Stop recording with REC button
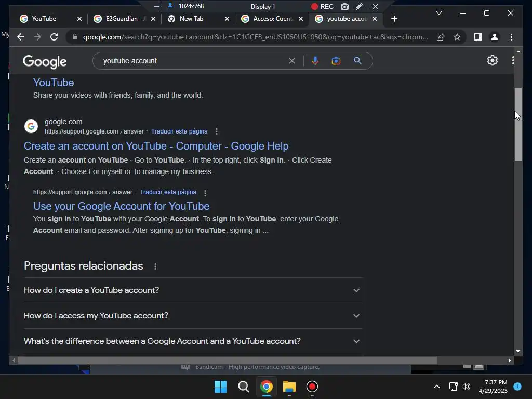 [322, 6]
